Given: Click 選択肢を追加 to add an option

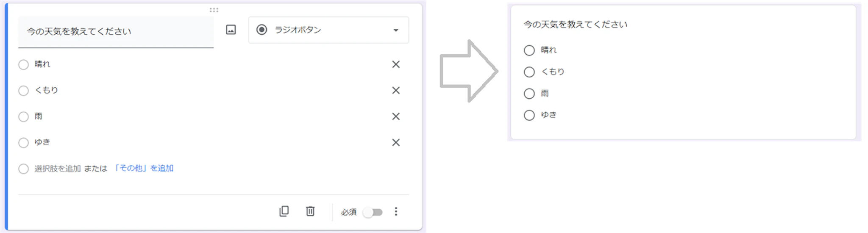Looking at the screenshot, I should point(58,169).
